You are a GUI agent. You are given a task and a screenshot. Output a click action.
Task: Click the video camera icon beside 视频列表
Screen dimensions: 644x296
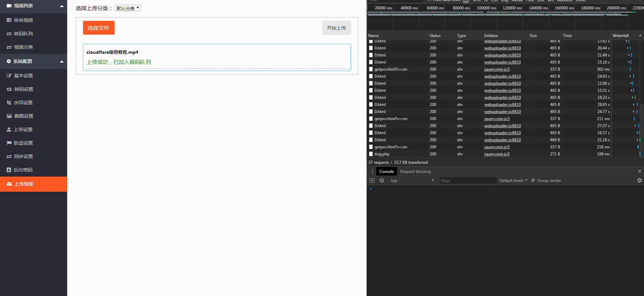tap(9, 6)
